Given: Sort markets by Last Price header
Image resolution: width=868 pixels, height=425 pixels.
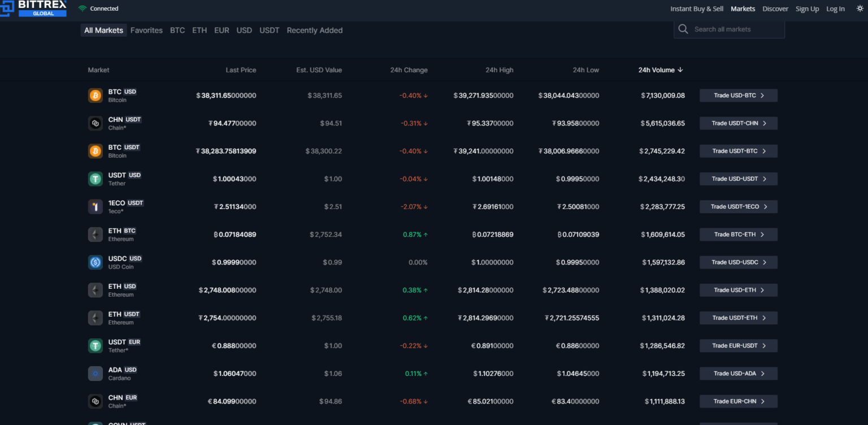Looking at the screenshot, I should [241, 70].
